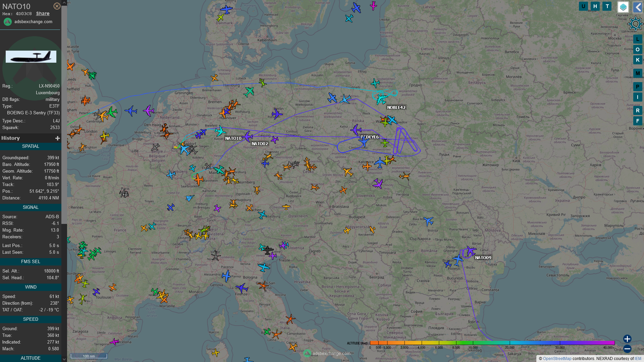This screenshot has width=644, height=362.
Task: Click the NATO10 map label
Action: click(x=233, y=138)
